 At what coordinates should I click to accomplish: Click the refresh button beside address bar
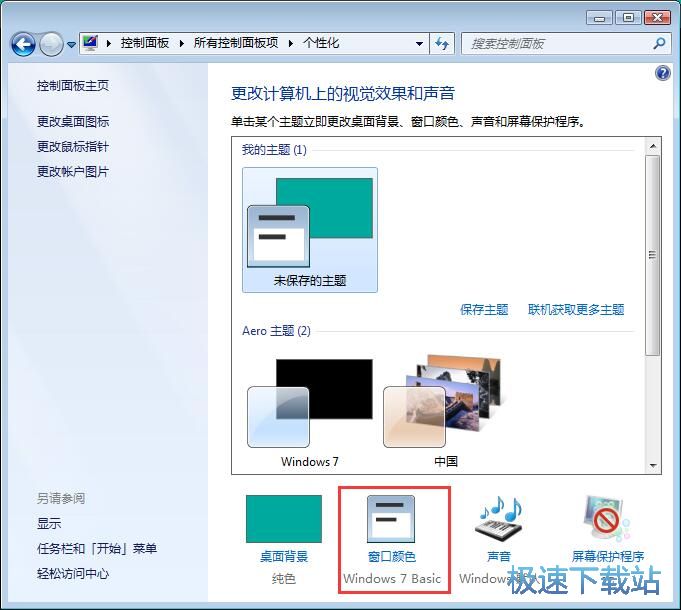coord(442,44)
